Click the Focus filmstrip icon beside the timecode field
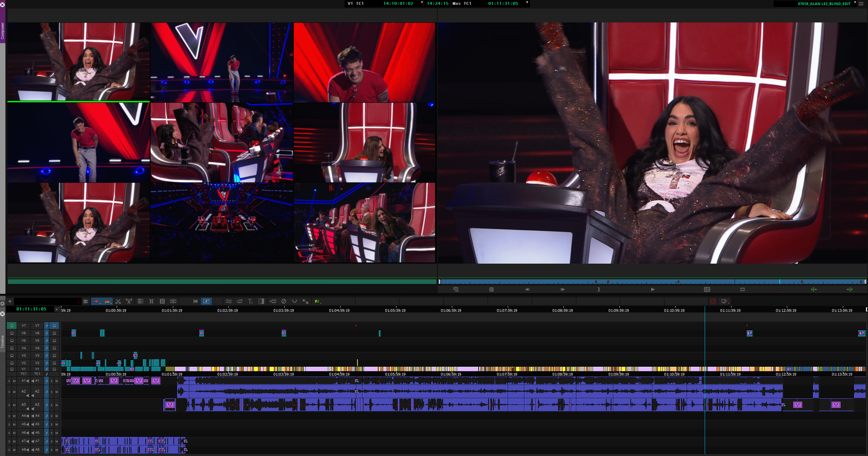This screenshot has height=456, width=868. pyautogui.click(x=86, y=301)
